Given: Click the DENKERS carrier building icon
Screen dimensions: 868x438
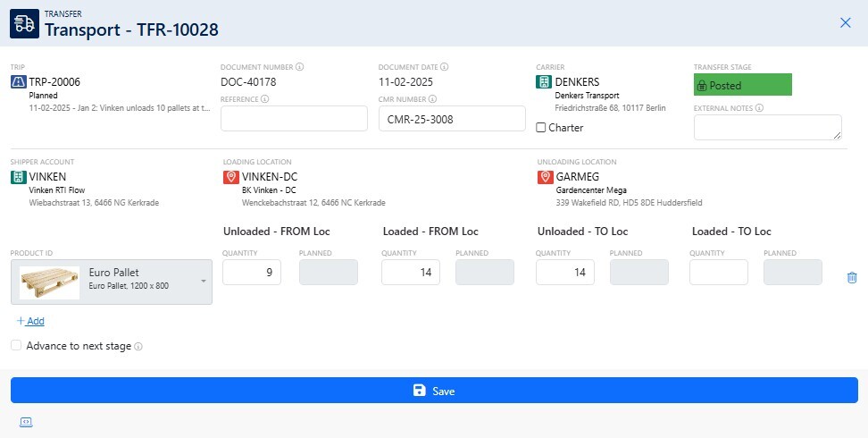Looking at the screenshot, I should (544, 82).
